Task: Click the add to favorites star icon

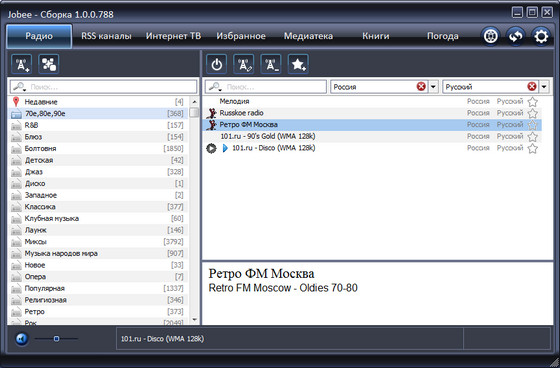Action: coord(298,64)
